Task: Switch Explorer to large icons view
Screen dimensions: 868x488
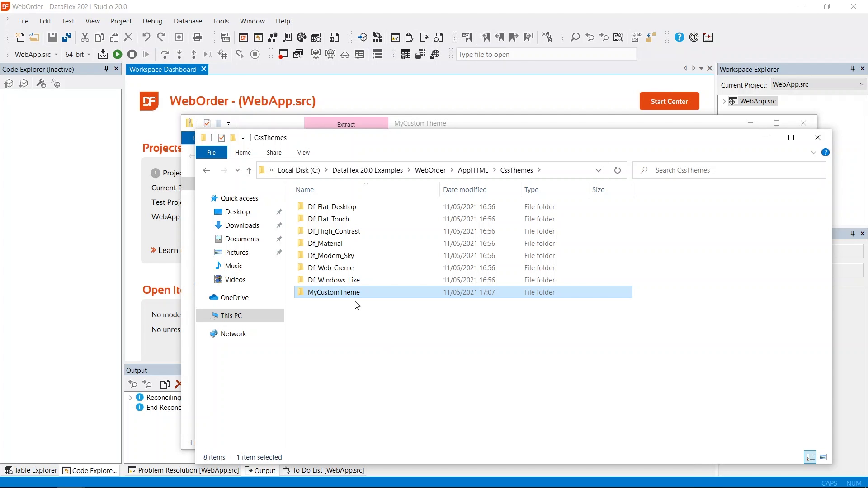Action: point(823,457)
